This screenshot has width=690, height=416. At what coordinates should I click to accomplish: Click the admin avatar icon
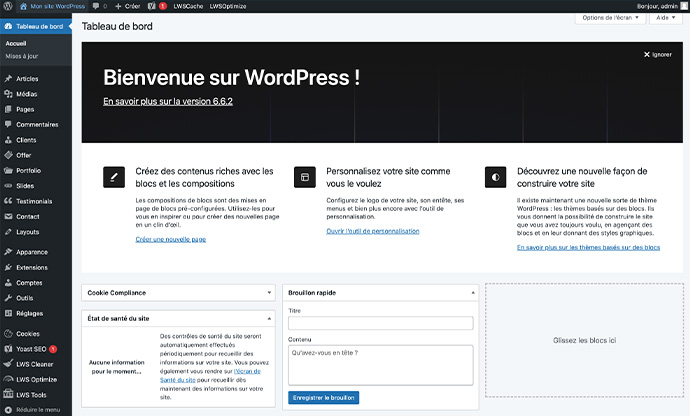coord(684,6)
